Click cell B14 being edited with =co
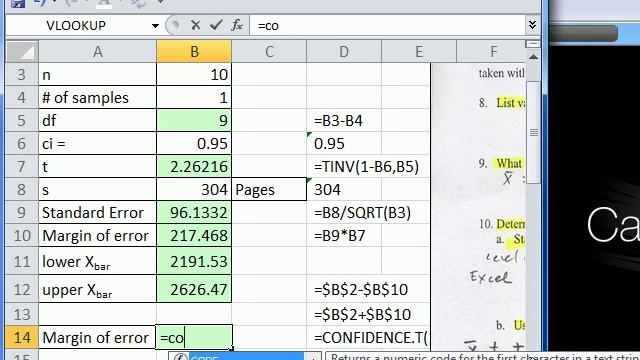The image size is (640, 360). [x=194, y=338]
